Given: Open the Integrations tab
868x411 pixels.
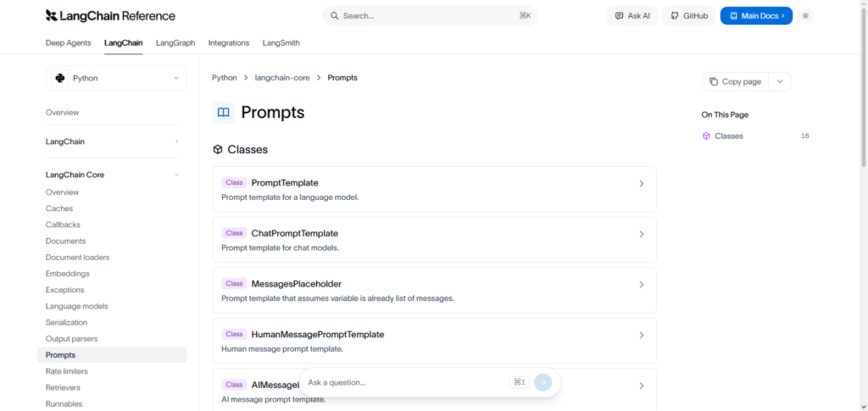Looking at the screenshot, I should tap(229, 42).
